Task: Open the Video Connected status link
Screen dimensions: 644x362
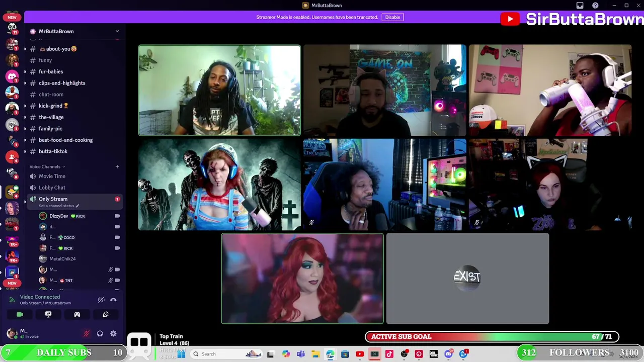Action: click(40, 297)
